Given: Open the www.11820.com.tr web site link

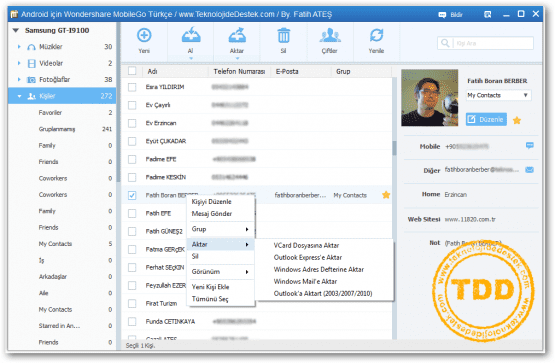Looking at the screenshot, I should tap(470, 219).
